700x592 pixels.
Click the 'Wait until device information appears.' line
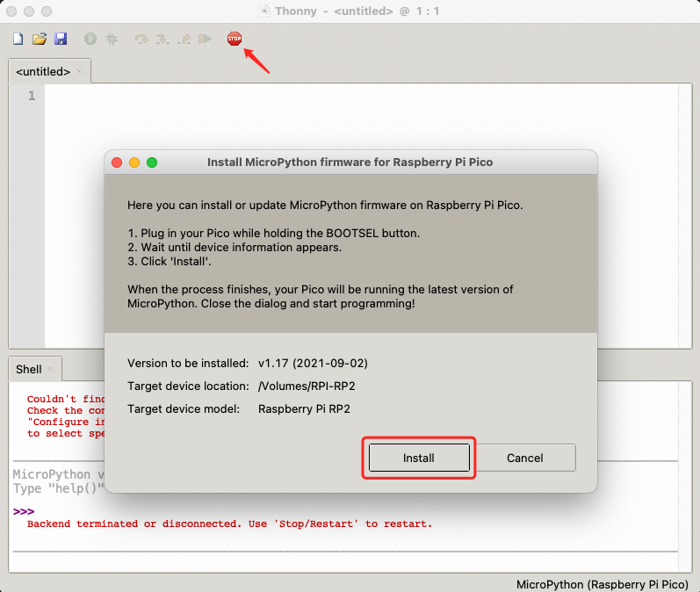[235, 247]
